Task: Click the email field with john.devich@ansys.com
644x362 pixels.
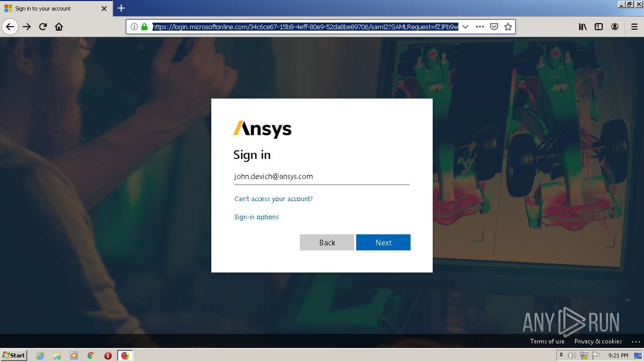Action: coord(321,176)
